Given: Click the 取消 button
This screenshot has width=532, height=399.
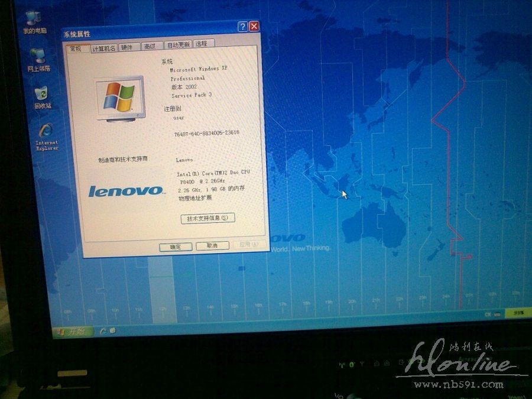Looking at the screenshot, I should coord(212,246).
